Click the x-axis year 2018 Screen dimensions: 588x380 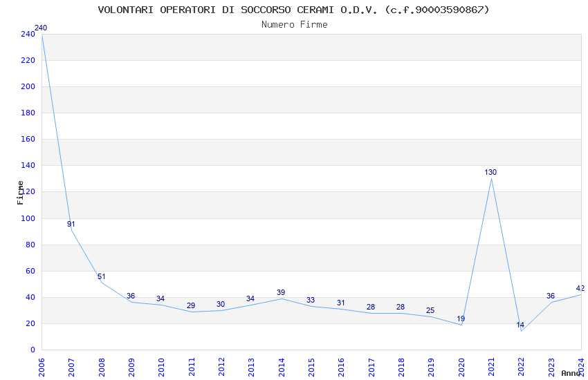pos(402,367)
